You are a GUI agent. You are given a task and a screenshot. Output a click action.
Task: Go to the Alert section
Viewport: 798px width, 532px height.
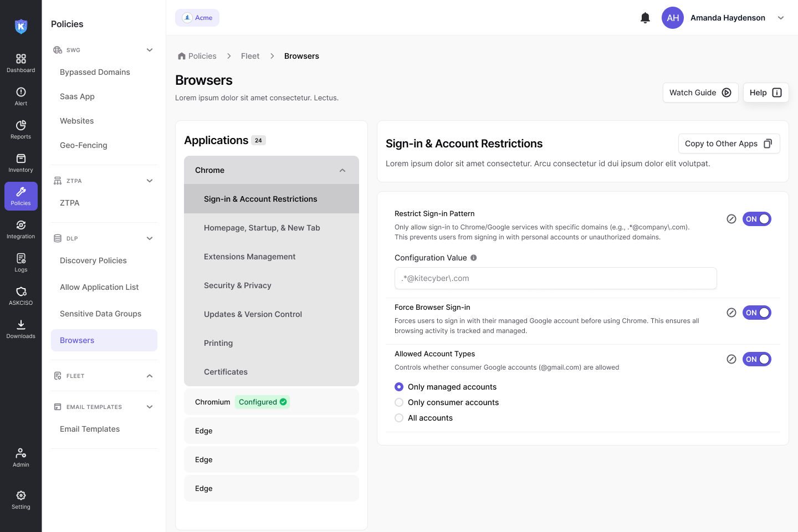(x=21, y=96)
